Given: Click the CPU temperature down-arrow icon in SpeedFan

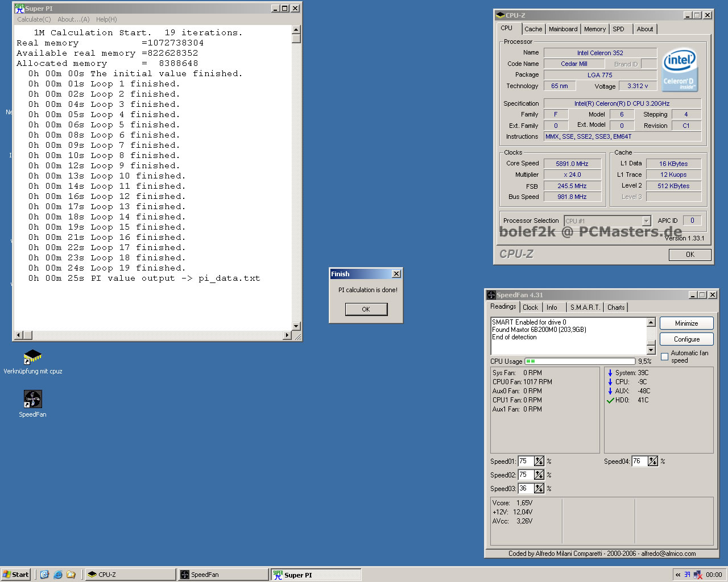Looking at the screenshot, I should [610, 382].
